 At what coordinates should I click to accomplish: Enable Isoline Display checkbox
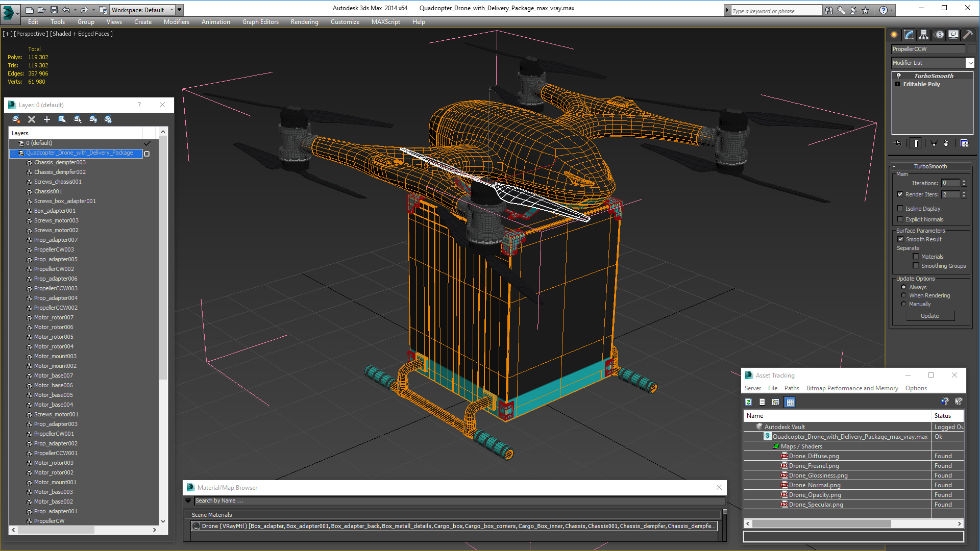(x=900, y=208)
